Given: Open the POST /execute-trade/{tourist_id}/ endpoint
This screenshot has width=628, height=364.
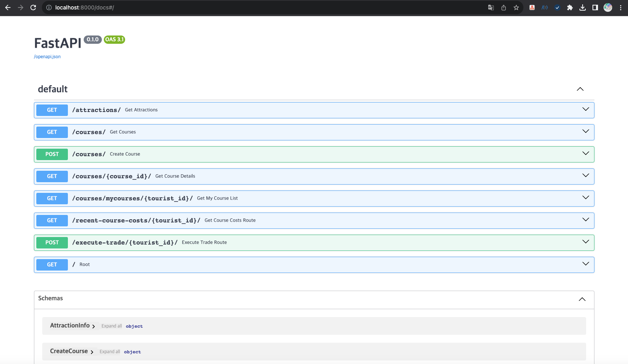Looking at the screenshot, I should [125, 243].
